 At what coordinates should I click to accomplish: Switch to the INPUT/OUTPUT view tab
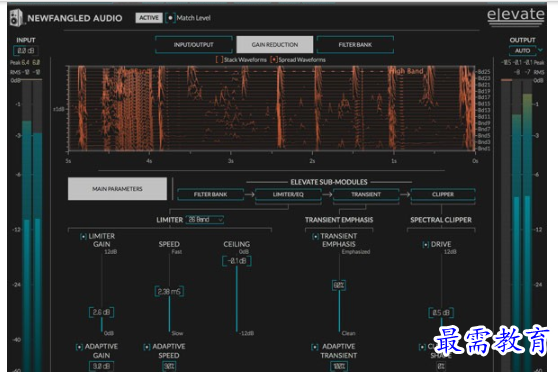click(x=194, y=44)
